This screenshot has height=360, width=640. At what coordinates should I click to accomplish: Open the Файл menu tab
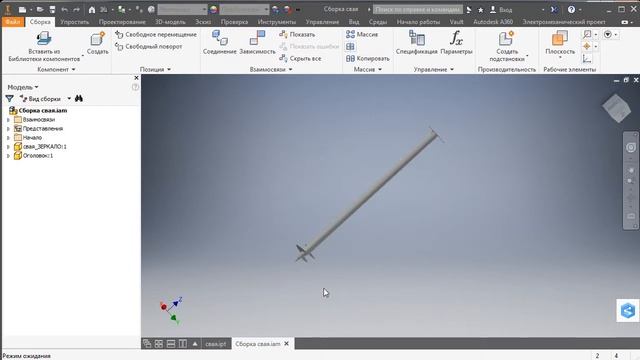click(x=13, y=22)
